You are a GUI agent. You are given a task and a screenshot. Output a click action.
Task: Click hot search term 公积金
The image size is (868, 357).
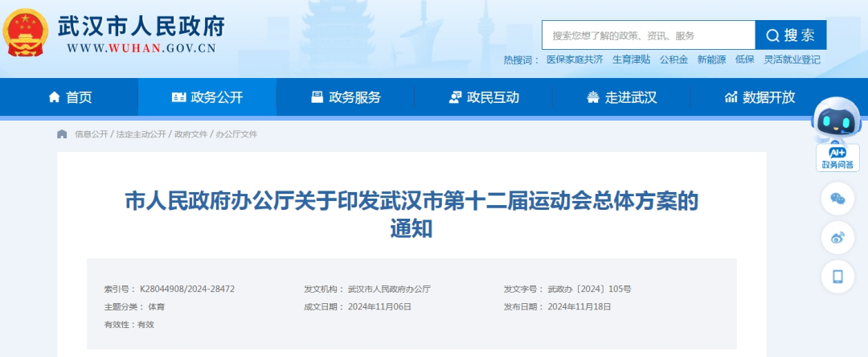point(674,59)
